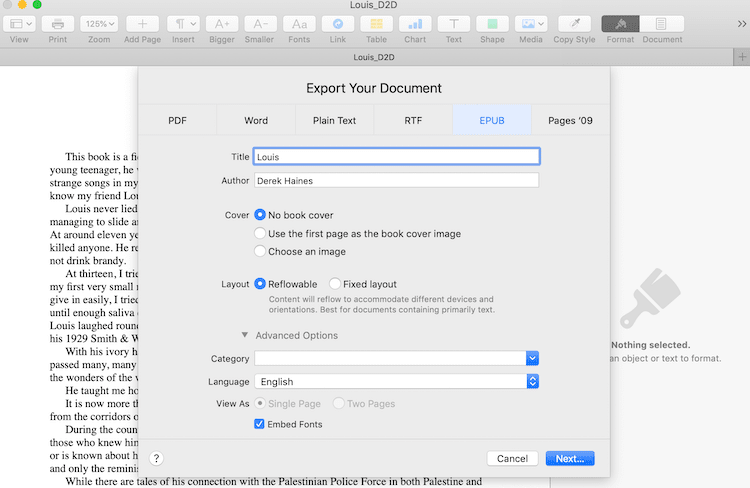Toggle the Embed Fonts checkbox
This screenshot has width=750, height=488.
tap(259, 424)
